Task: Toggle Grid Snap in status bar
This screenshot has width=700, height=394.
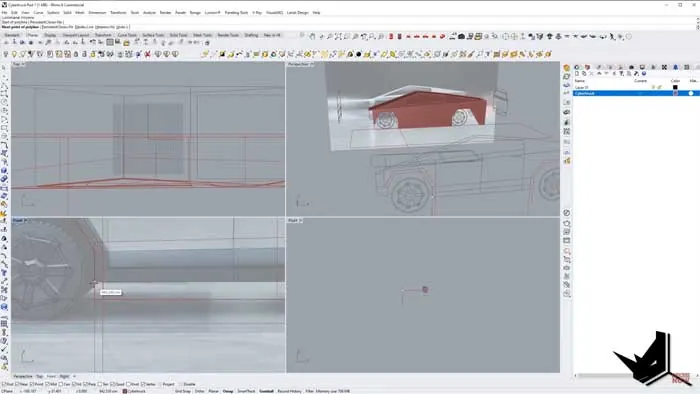Action: [x=183, y=391]
